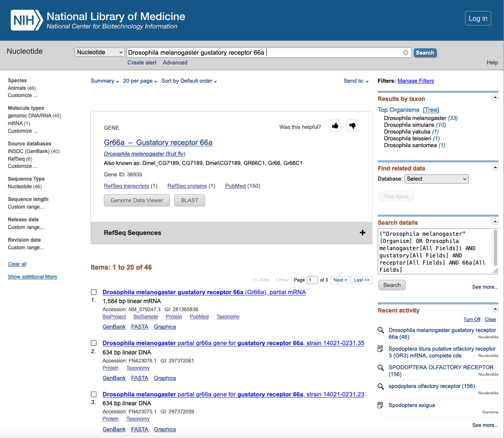504x438 pixels.
Task: Collapse the Search details panel
Action: 495,222
